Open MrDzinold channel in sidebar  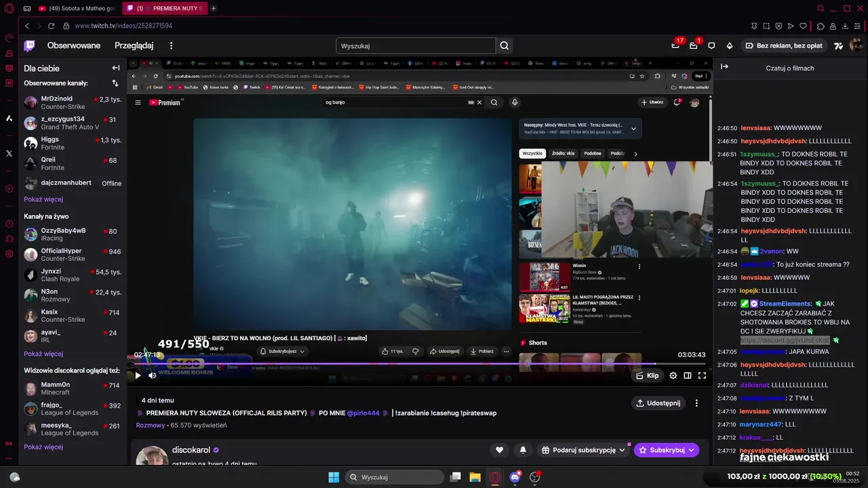(73, 102)
